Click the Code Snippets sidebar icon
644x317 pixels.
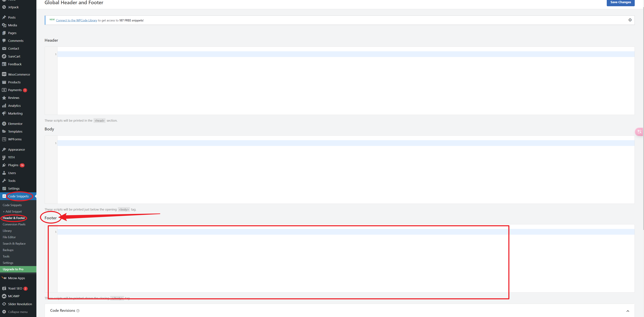tap(4, 196)
